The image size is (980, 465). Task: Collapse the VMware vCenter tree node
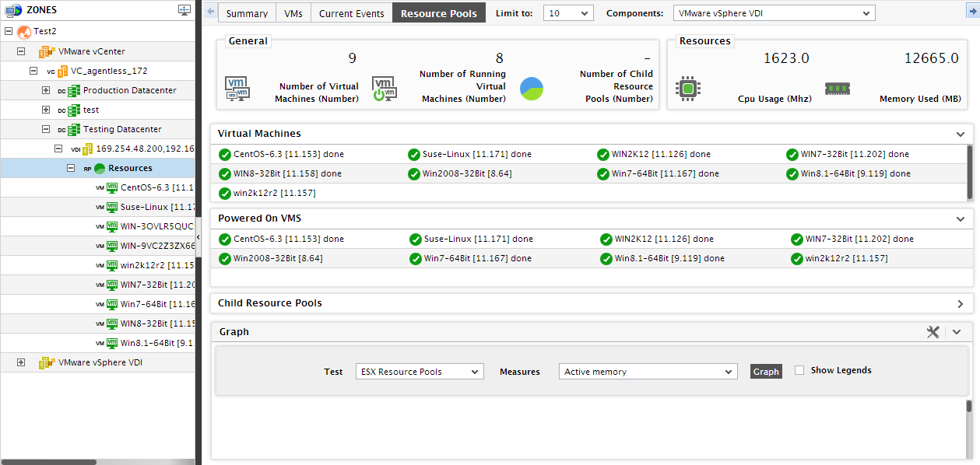tap(21, 51)
